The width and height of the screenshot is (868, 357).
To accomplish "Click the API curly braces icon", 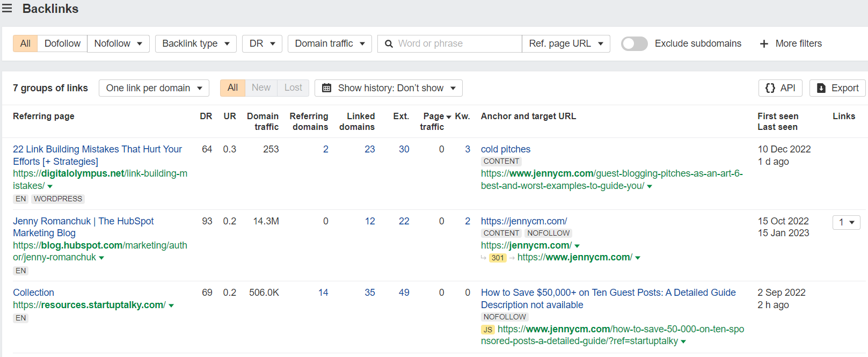I will (x=770, y=88).
